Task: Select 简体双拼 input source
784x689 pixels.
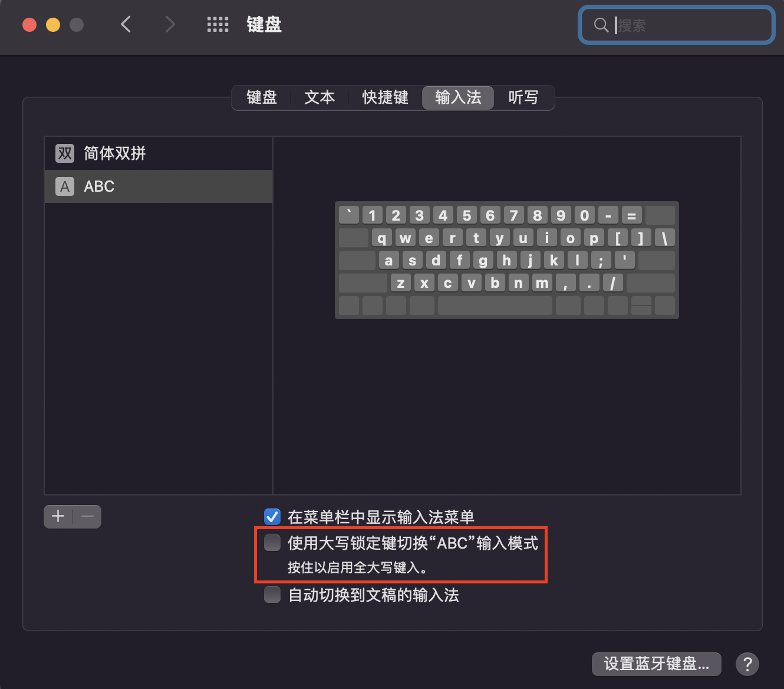Action: point(159,153)
